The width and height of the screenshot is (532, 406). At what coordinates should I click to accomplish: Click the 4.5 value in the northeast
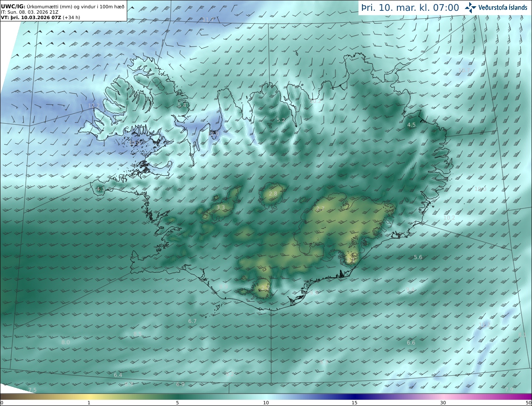(411, 125)
